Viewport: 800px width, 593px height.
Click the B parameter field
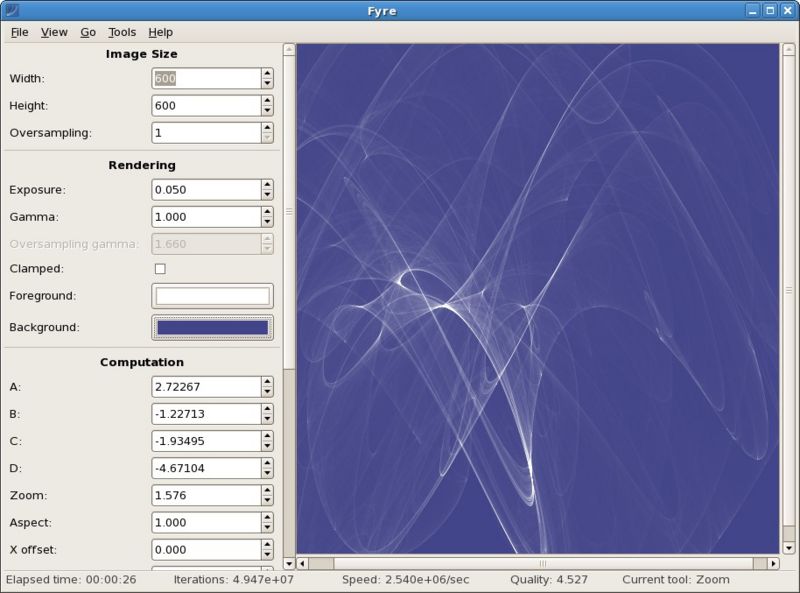pyautogui.click(x=206, y=414)
